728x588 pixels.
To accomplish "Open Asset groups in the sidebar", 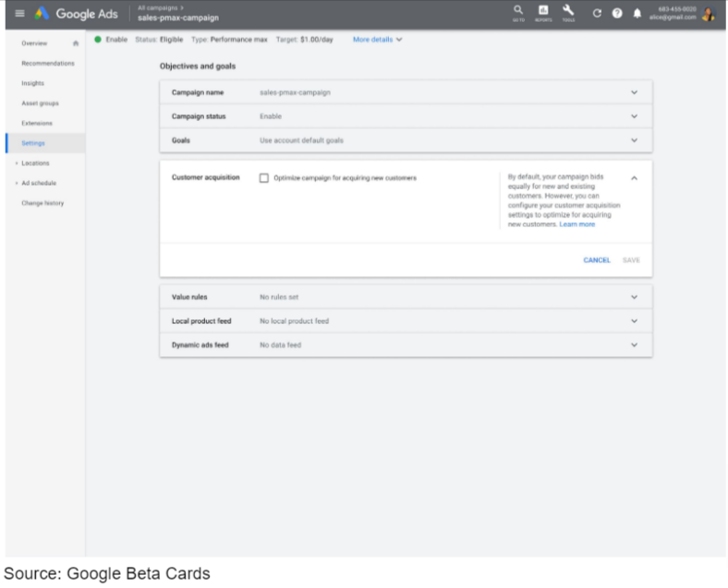I will [41, 103].
